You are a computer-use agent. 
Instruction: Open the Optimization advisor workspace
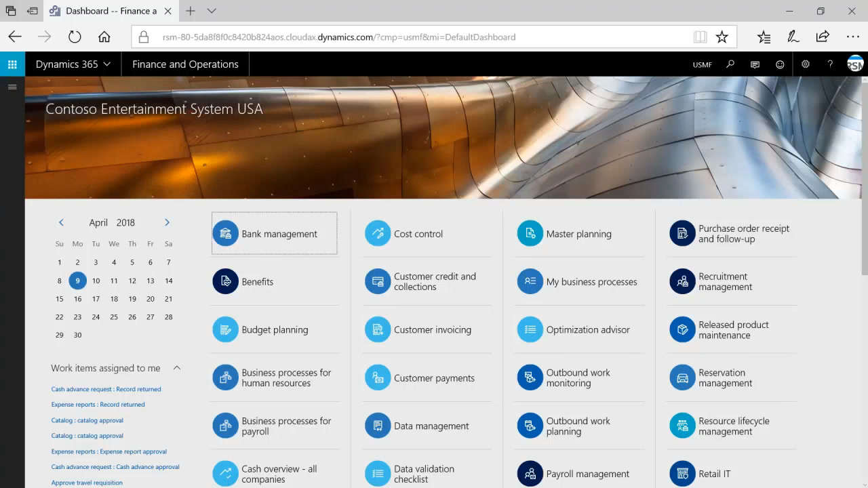coord(579,329)
